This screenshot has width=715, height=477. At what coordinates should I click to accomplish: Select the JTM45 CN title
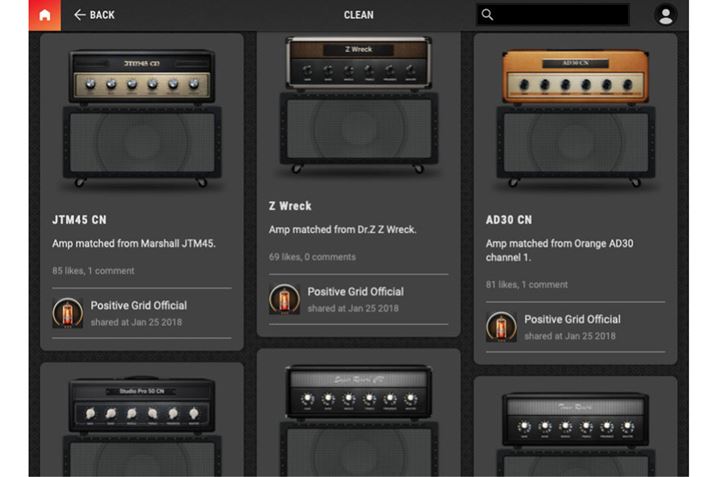79,220
